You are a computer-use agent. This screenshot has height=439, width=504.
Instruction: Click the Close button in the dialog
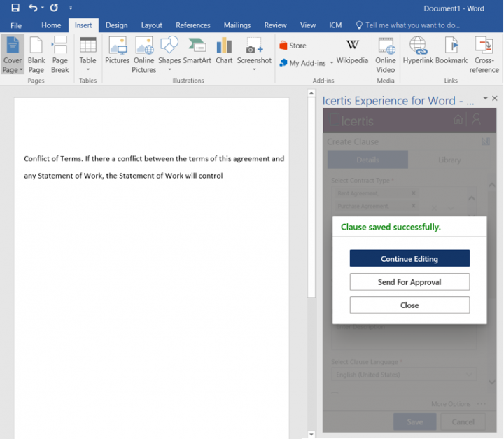click(409, 305)
